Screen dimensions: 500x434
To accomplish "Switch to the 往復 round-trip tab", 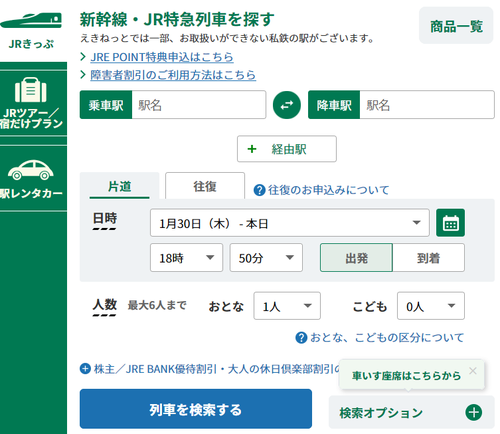I will point(205,186).
